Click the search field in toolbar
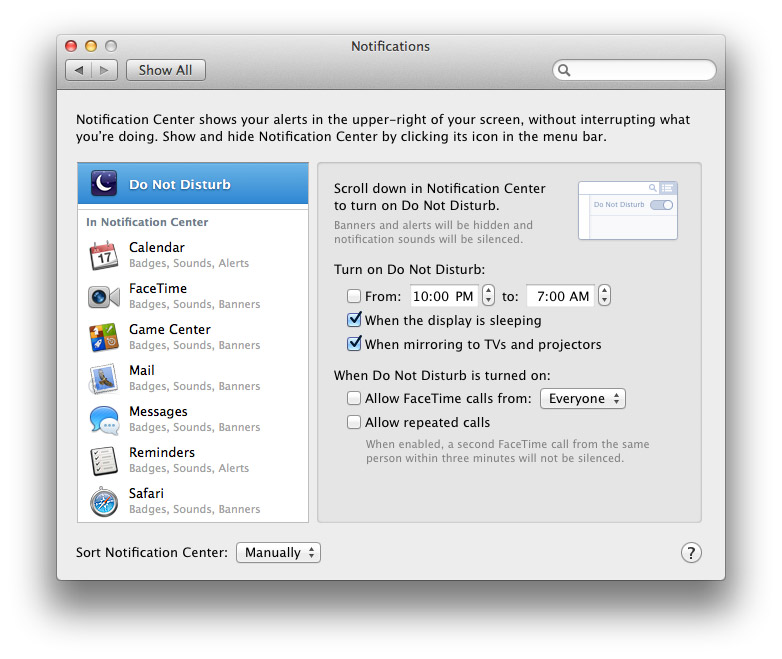Screen dimensions: 782x659 click(640, 70)
